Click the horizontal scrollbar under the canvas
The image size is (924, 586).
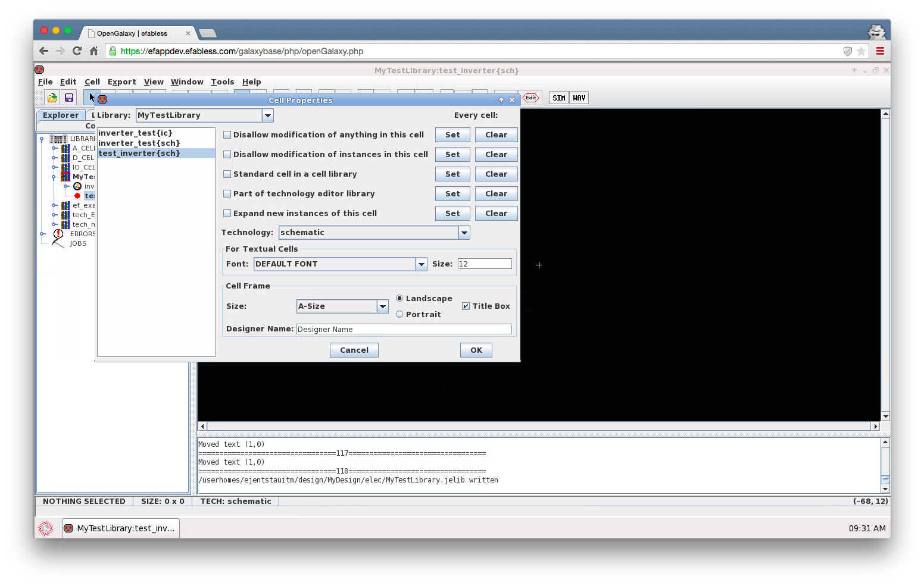click(538, 427)
